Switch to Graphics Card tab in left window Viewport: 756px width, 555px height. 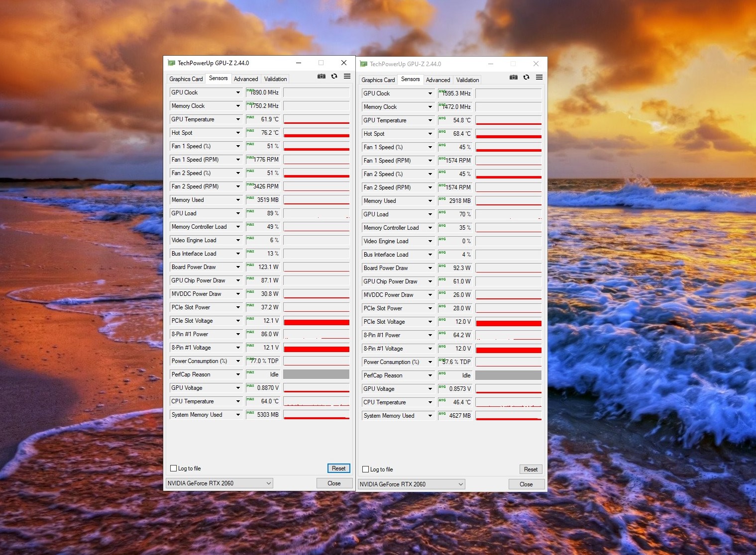pyautogui.click(x=186, y=79)
